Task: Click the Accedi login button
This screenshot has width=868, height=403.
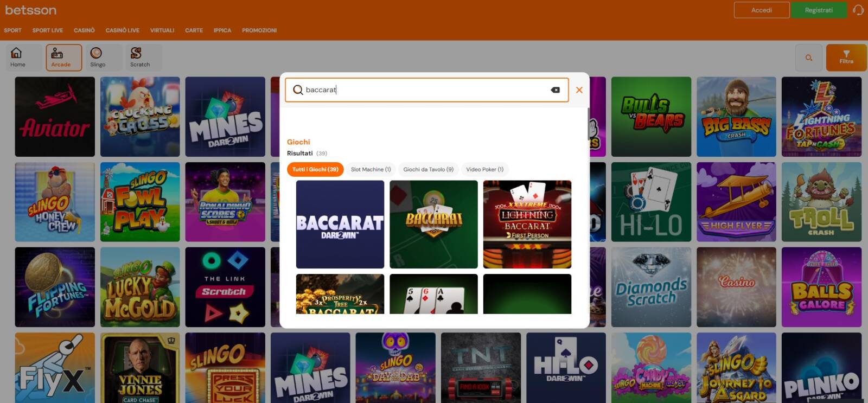Action: click(761, 10)
